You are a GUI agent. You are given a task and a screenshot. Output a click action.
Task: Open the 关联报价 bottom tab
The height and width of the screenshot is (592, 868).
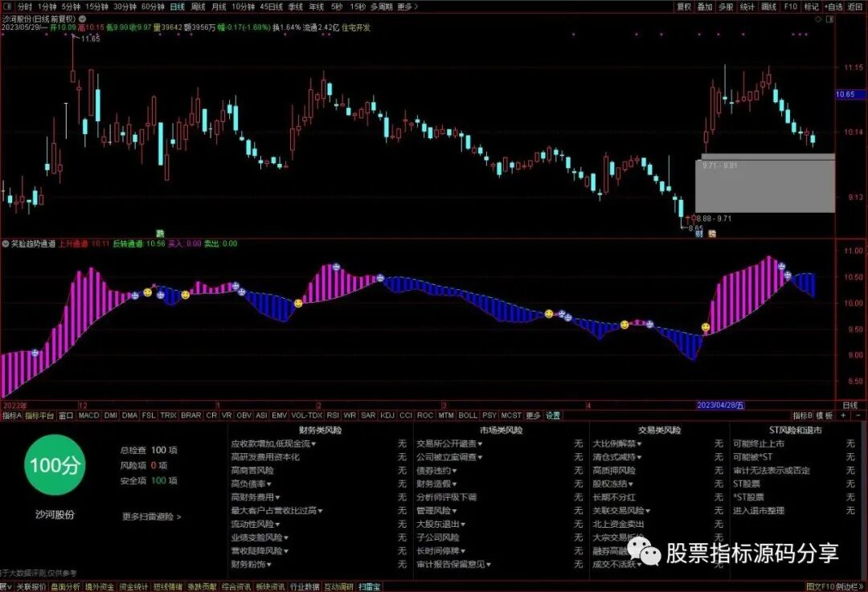pos(31,587)
